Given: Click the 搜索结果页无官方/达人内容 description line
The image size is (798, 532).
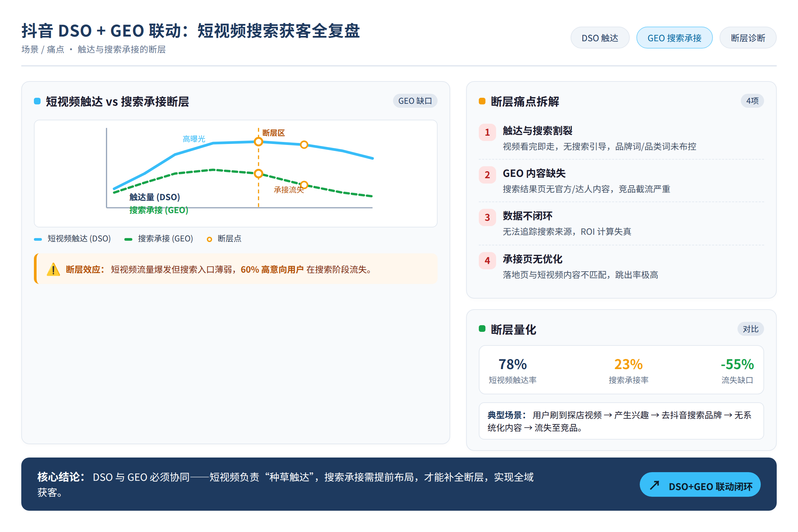Looking at the screenshot, I should tap(586, 189).
